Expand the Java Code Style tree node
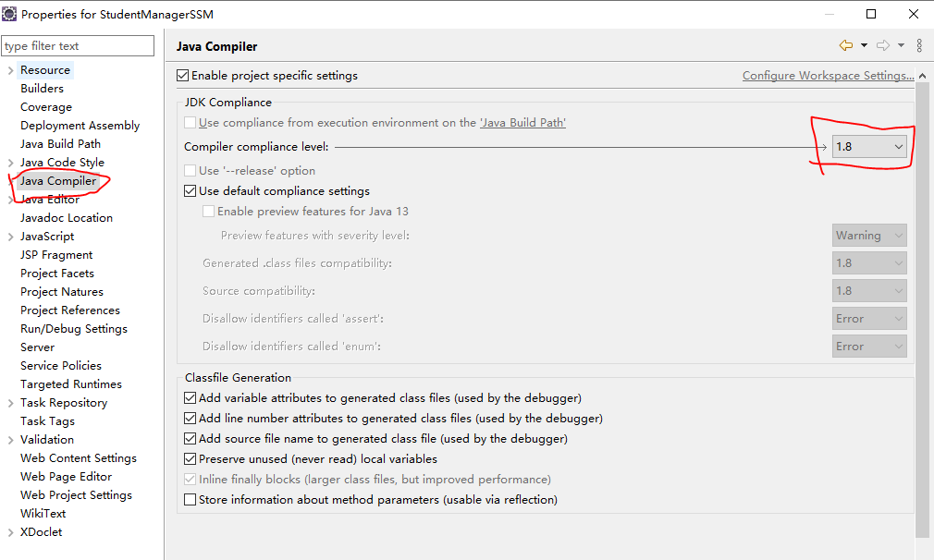This screenshot has height=560, width=934. 10,163
